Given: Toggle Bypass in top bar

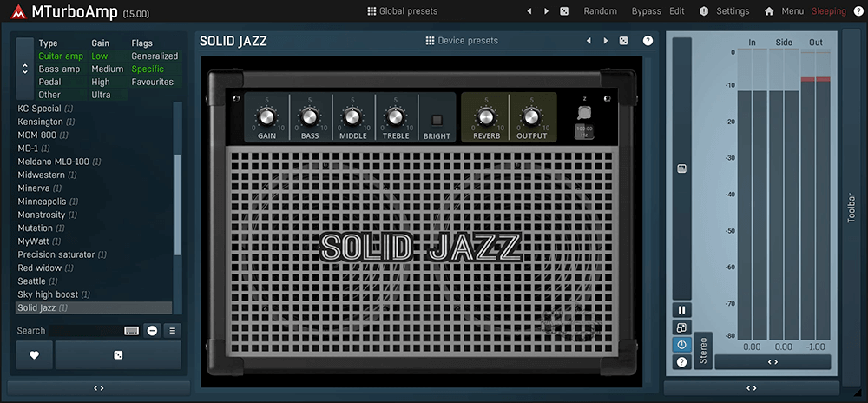Looking at the screenshot, I should point(646,11).
